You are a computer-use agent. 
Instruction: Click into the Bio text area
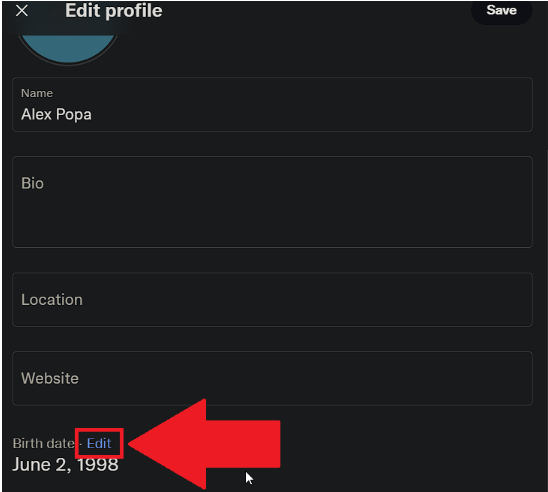pyautogui.click(x=272, y=202)
